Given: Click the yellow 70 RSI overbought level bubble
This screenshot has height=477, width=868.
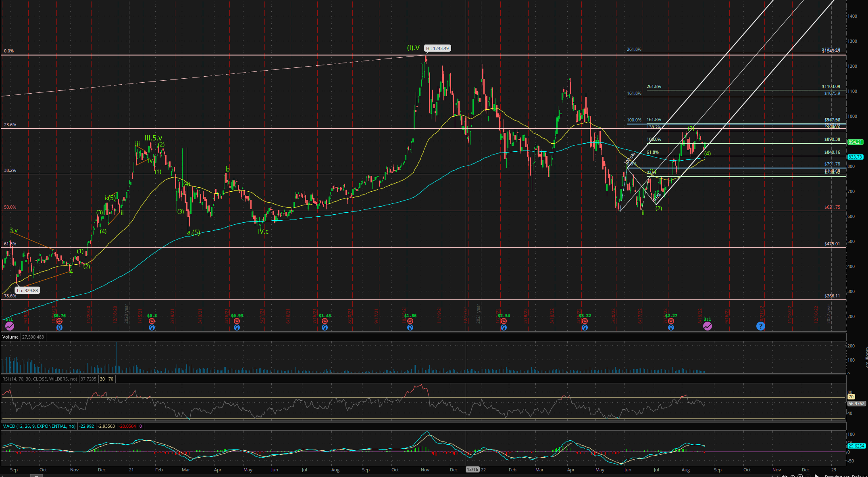Looking at the screenshot, I should click(851, 397).
